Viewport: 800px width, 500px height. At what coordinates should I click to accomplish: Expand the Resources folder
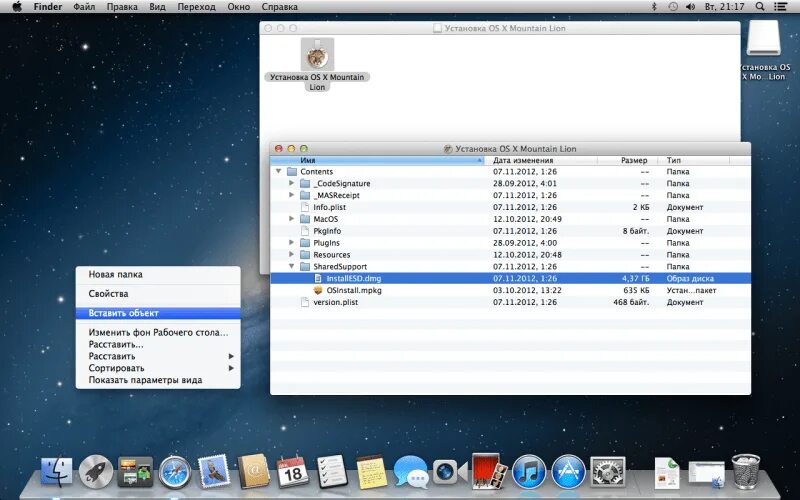tap(291, 255)
